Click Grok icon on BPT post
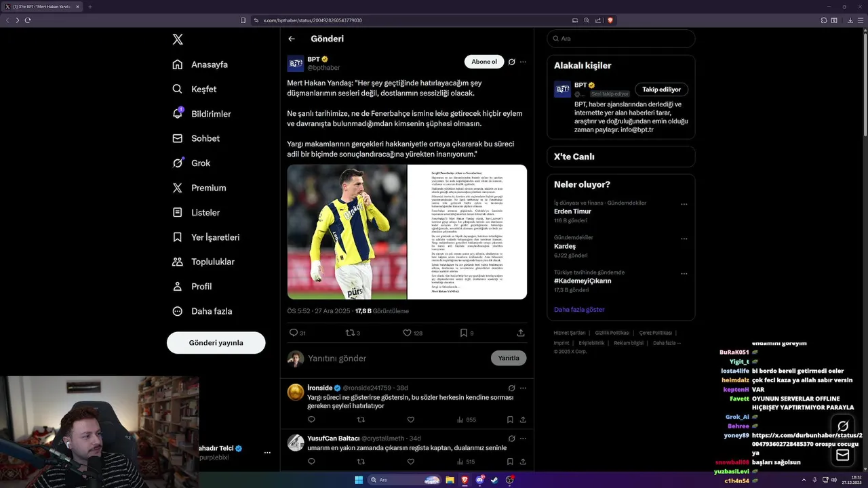 [x=512, y=62]
